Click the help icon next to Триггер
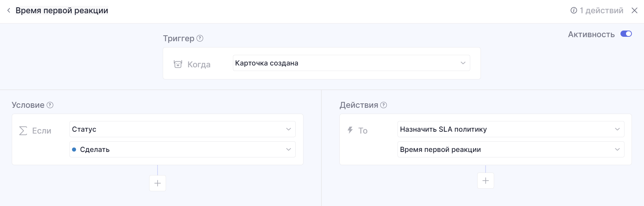Viewport: 644px width, 206px height. (200, 38)
